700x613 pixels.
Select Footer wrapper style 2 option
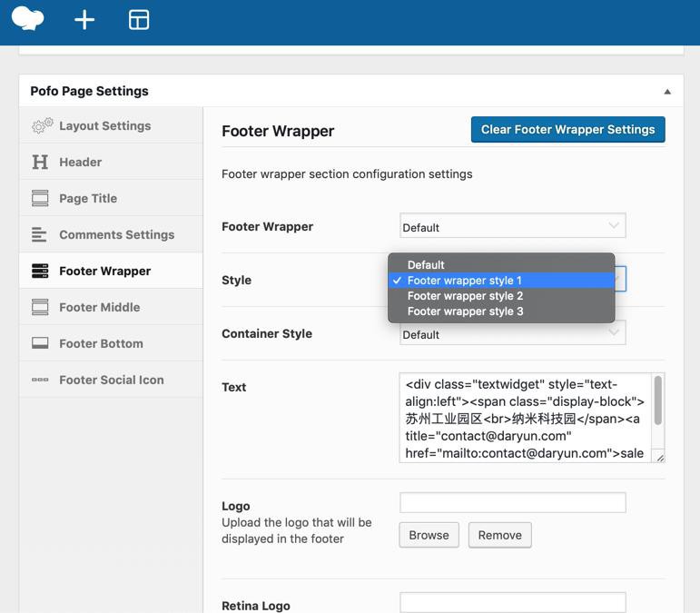[x=465, y=296]
